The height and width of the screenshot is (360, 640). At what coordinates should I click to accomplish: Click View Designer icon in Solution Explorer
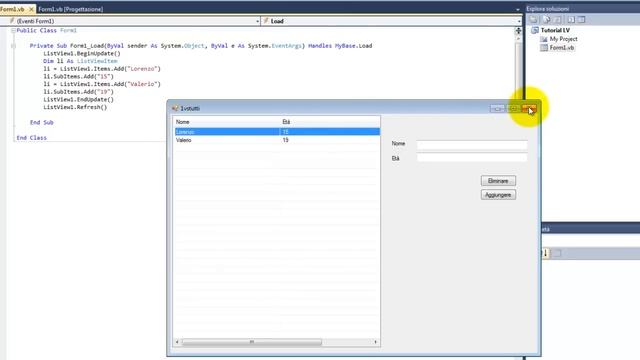point(581,20)
